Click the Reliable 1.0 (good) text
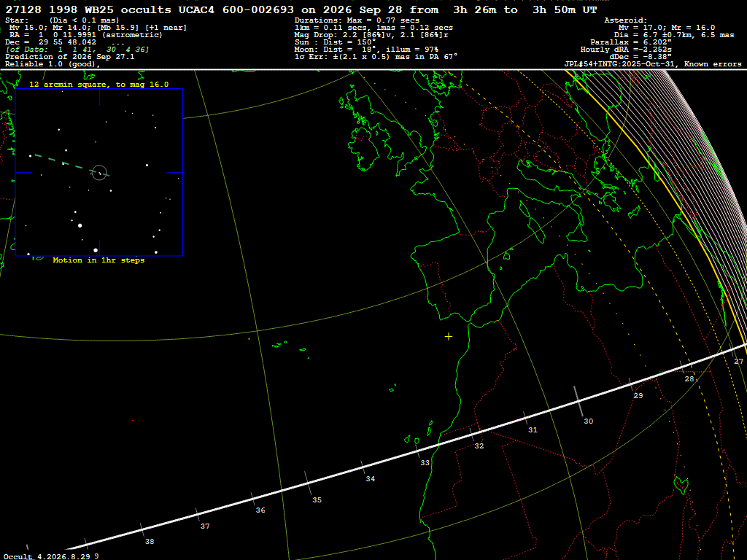Screen dimensions: 747x560 click(53, 64)
